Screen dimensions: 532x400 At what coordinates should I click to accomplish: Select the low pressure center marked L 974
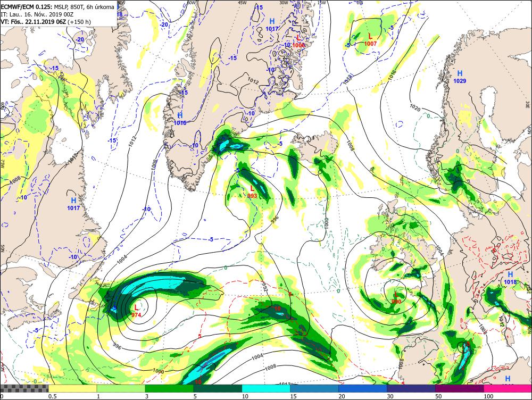(x=136, y=311)
